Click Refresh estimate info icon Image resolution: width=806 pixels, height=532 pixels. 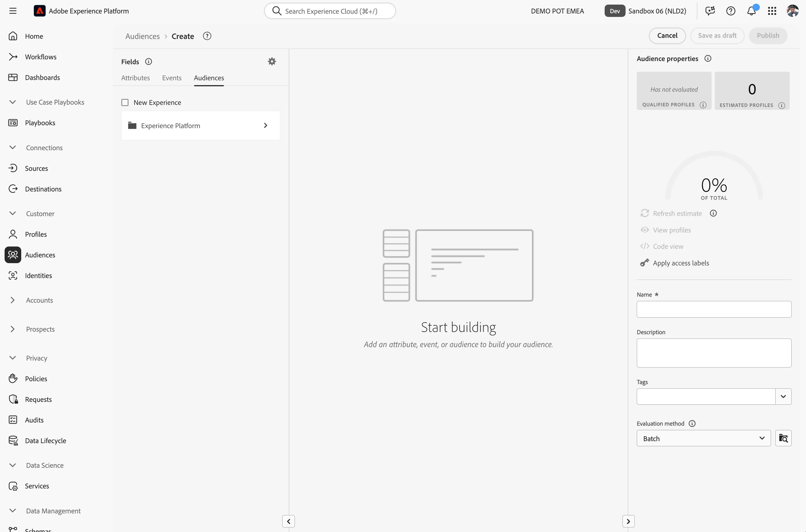click(713, 213)
